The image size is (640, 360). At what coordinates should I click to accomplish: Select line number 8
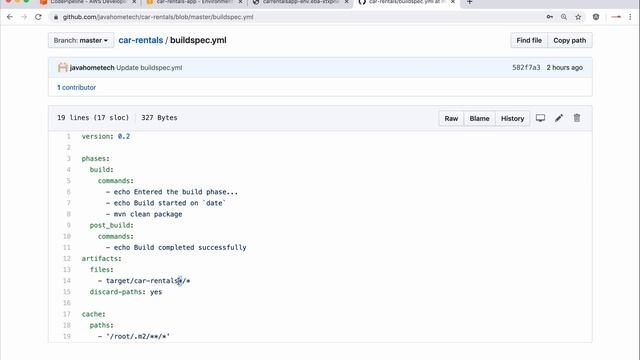68,214
